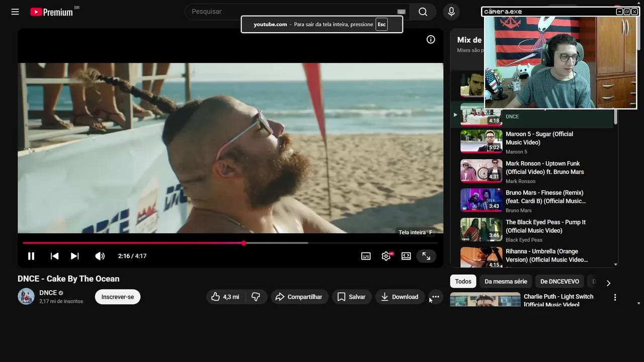This screenshot has height=362, width=644.
Task: Open the on-screen keyboard icon in search box
Action: coord(401,12)
